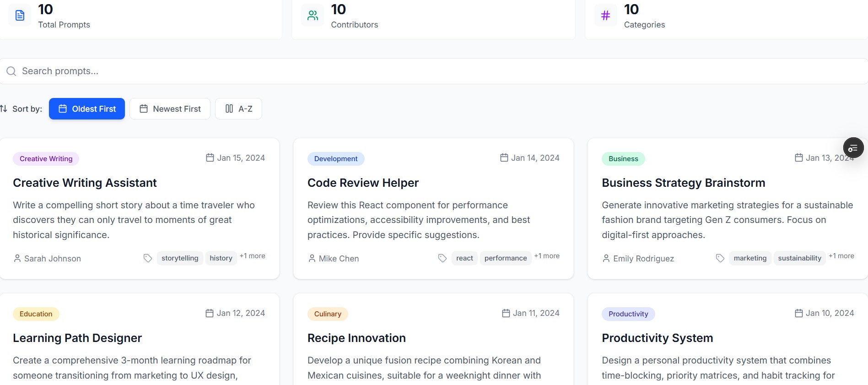
Task: Select the Development category badge
Action: click(336, 159)
